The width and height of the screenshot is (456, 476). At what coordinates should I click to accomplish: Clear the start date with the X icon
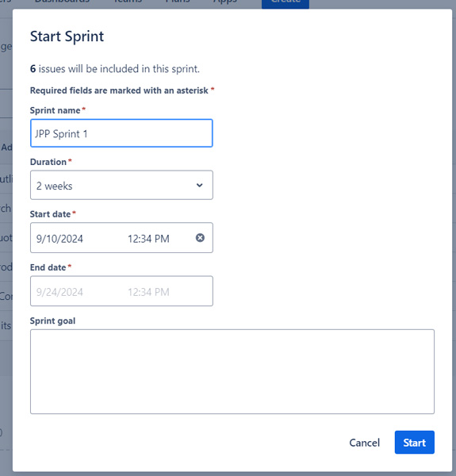tap(200, 238)
